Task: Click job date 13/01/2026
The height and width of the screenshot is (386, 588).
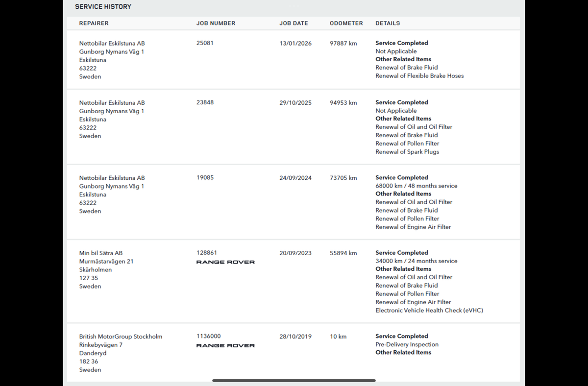Action: tap(295, 43)
